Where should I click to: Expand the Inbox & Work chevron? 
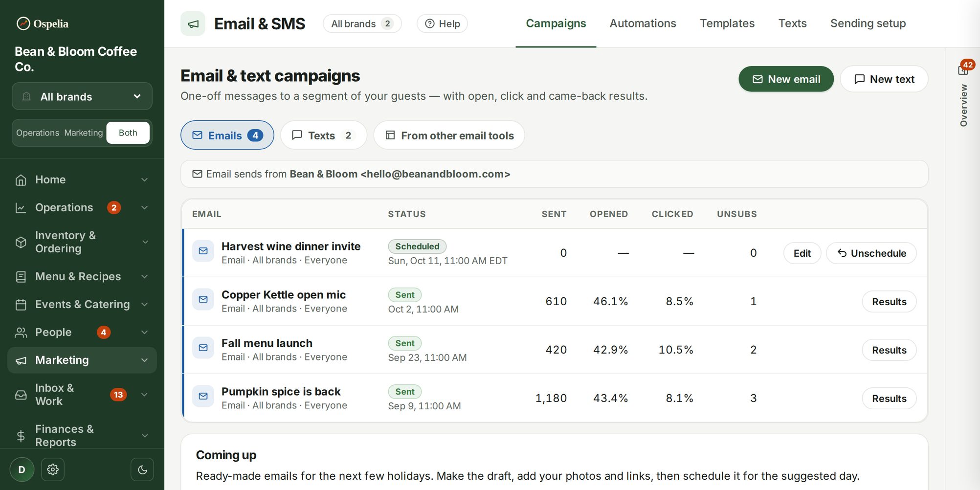(x=145, y=395)
